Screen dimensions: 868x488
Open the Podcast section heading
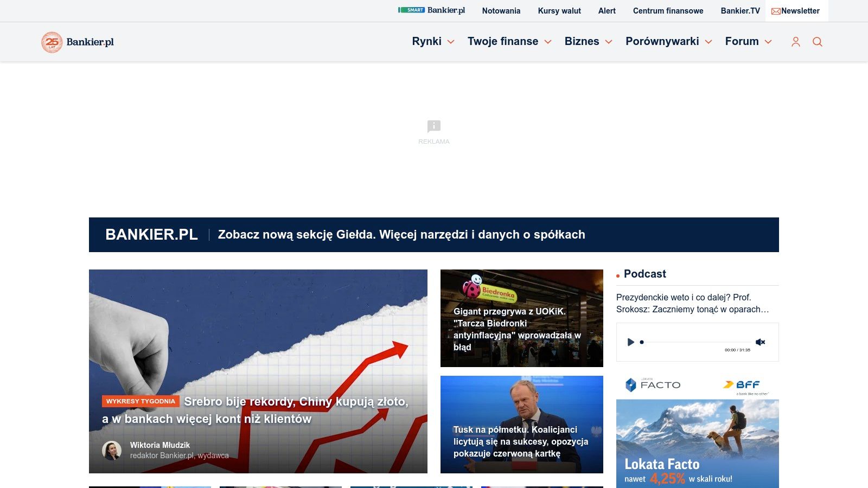644,274
